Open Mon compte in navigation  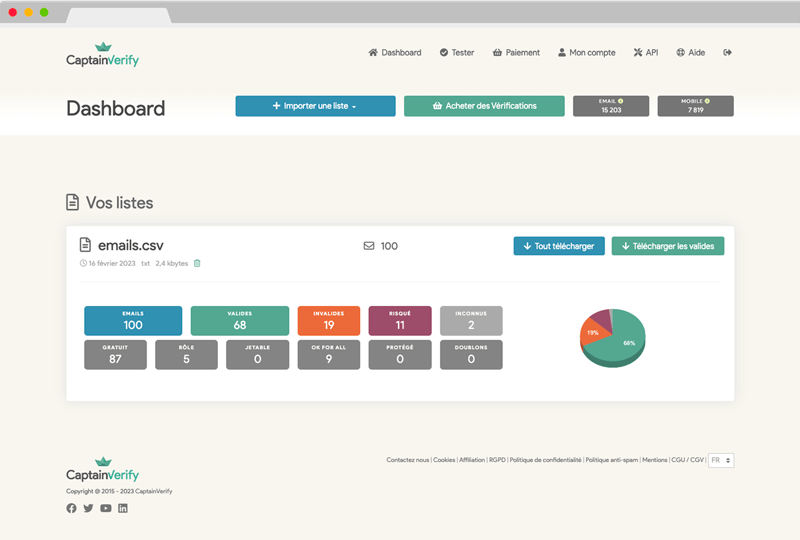(587, 53)
